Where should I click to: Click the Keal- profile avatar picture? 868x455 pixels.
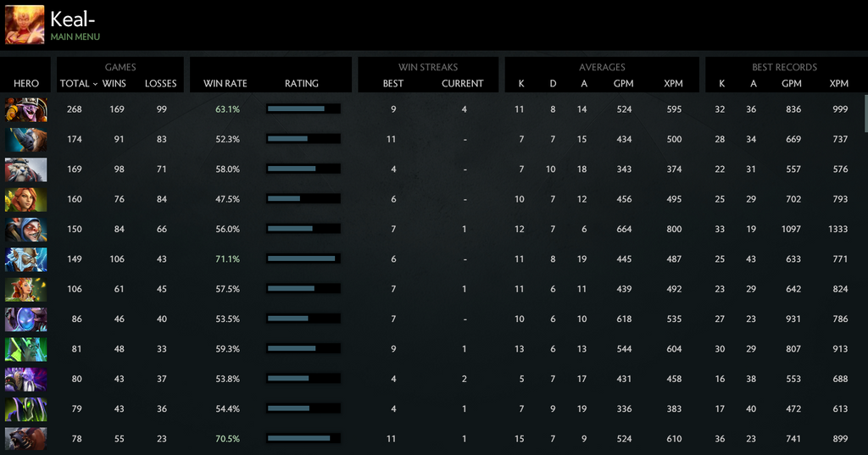coord(25,25)
